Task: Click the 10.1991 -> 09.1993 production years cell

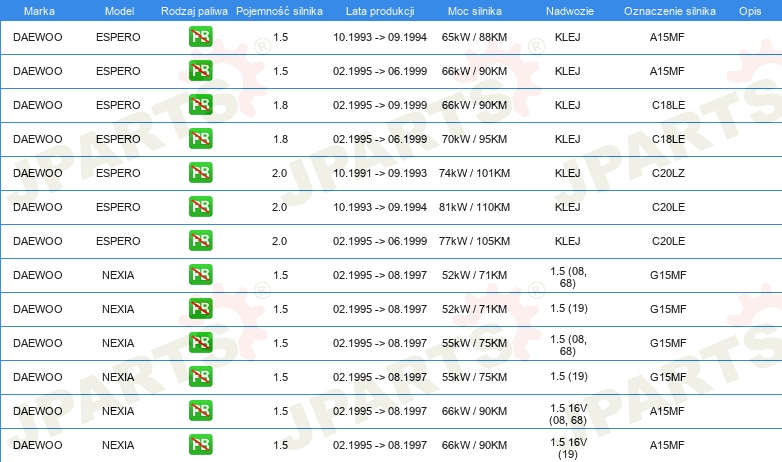Action: coord(380,173)
